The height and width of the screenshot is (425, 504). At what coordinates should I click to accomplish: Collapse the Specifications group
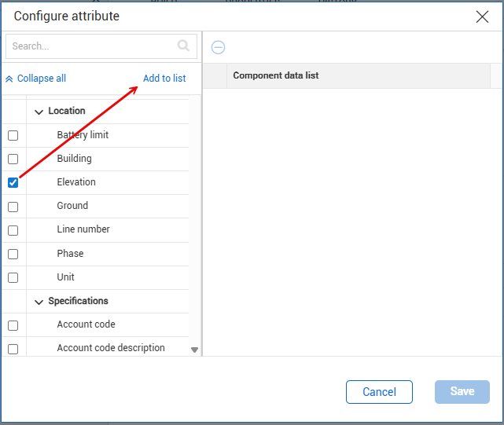(39, 302)
